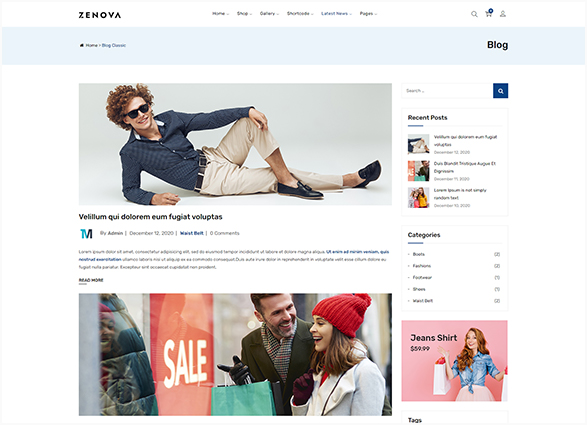Screen dimensions: 587x425
Task: Open the Waist Belt tag link
Action: 192,233
